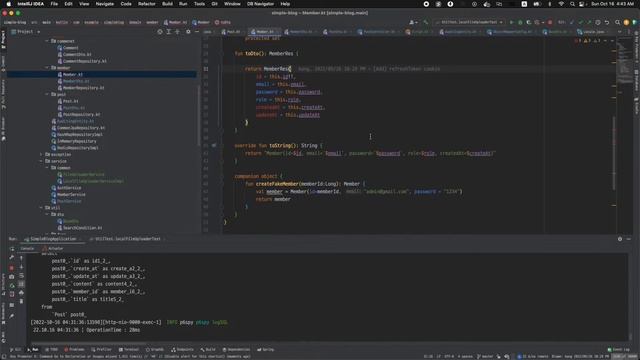Click the red Stop button in Run panel
This screenshot has height=360, width=640.
pos(11,268)
